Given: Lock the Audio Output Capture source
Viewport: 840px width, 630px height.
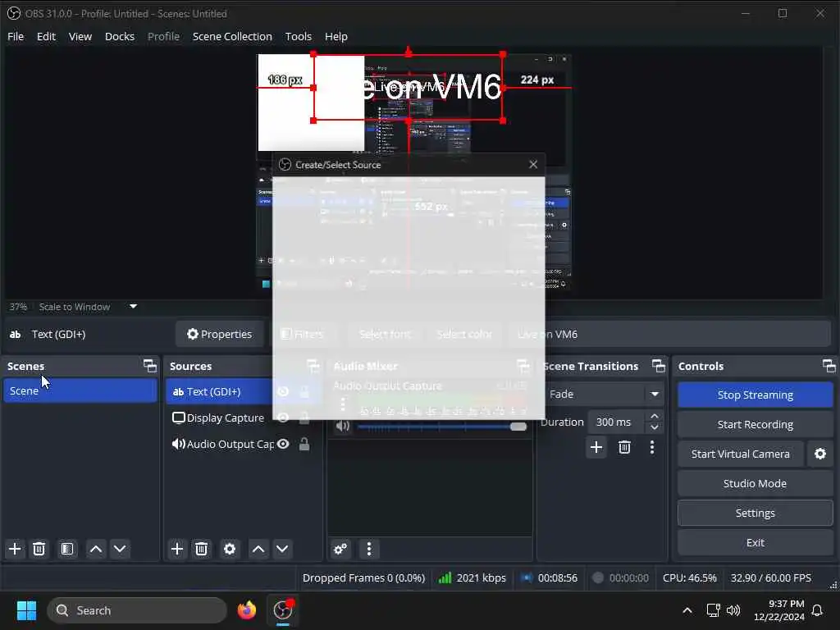Looking at the screenshot, I should point(304,444).
